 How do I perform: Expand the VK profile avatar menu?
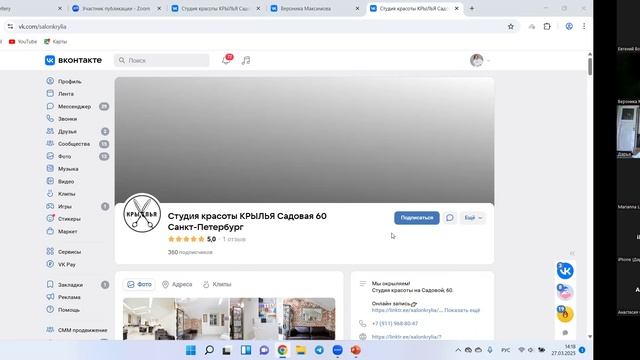tap(480, 60)
